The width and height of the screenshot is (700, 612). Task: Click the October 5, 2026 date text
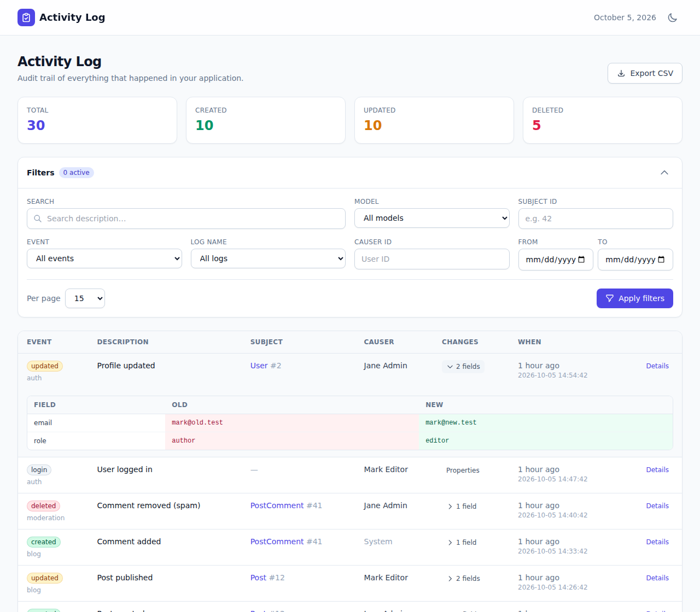point(625,17)
